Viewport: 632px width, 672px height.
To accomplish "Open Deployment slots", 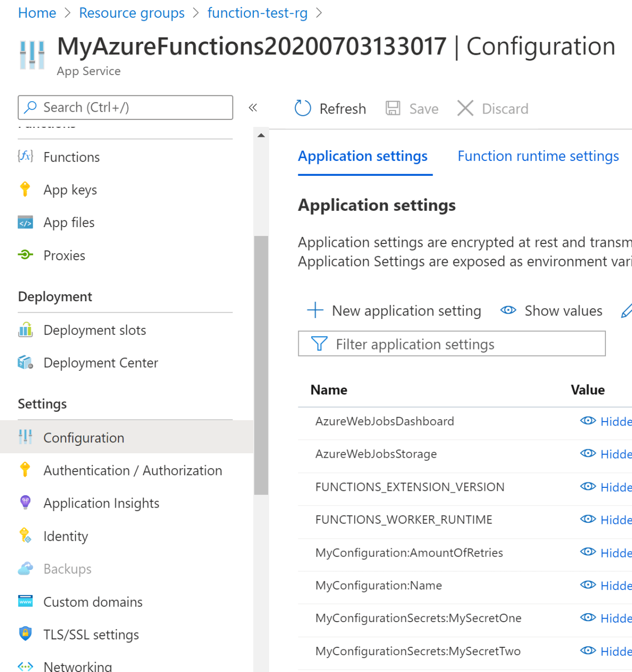I will click(x=95, y=330).
